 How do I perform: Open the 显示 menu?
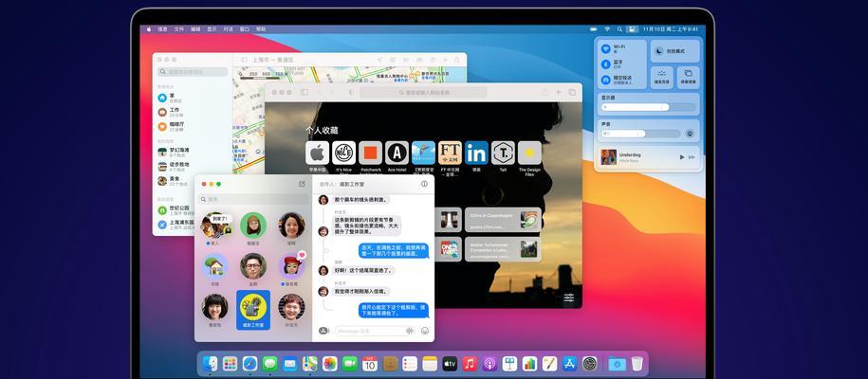212,28
